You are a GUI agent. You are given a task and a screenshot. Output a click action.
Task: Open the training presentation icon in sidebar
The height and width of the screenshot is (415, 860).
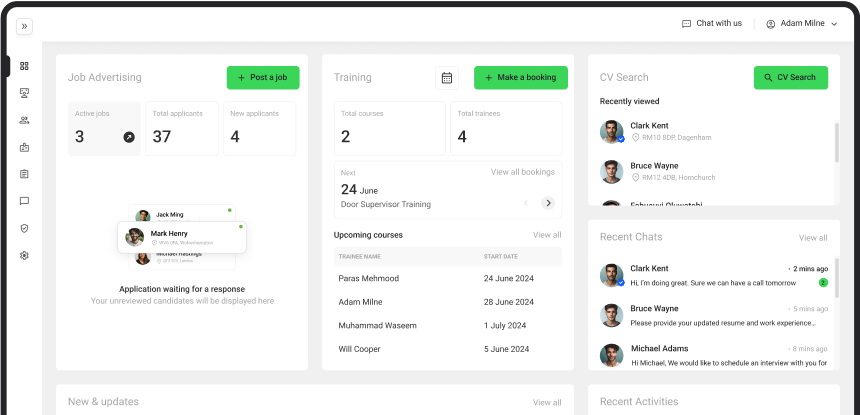click(x=24, y=93)
